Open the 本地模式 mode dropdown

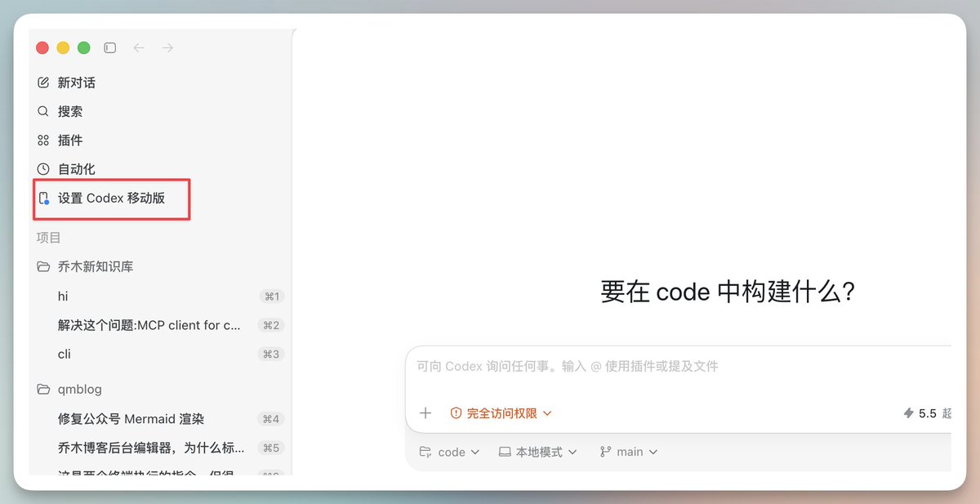[x=538, y=452]
